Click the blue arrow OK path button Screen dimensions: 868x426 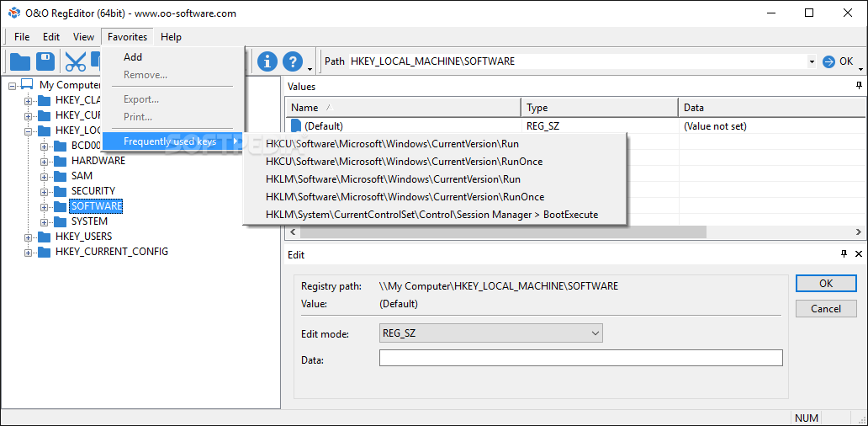coord(838,61)
